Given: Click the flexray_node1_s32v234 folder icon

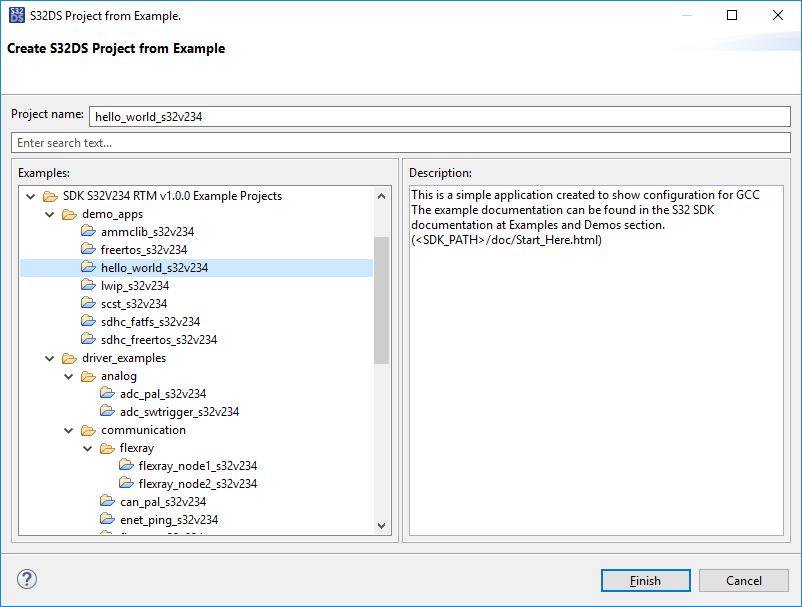Looking at the screenshot, I should tap(126, 465).
